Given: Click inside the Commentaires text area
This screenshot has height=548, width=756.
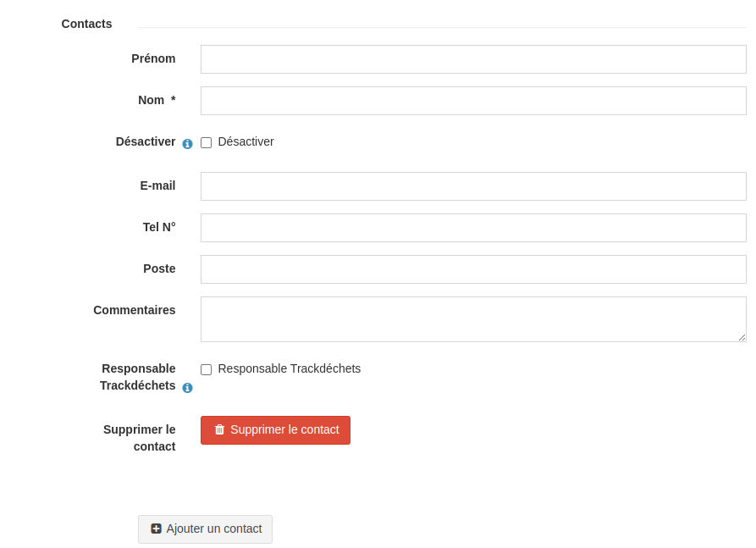Looking at the screenshot, I should click(473, 319).
